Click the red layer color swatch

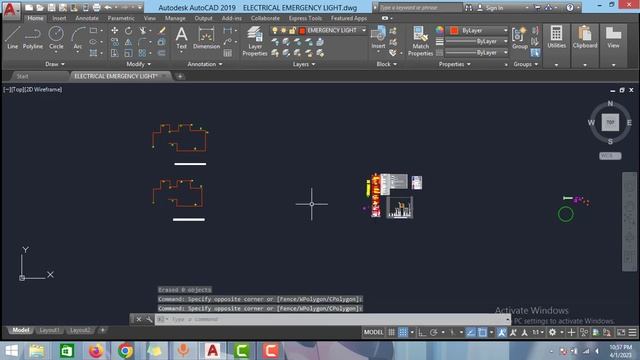click(302, 31)
